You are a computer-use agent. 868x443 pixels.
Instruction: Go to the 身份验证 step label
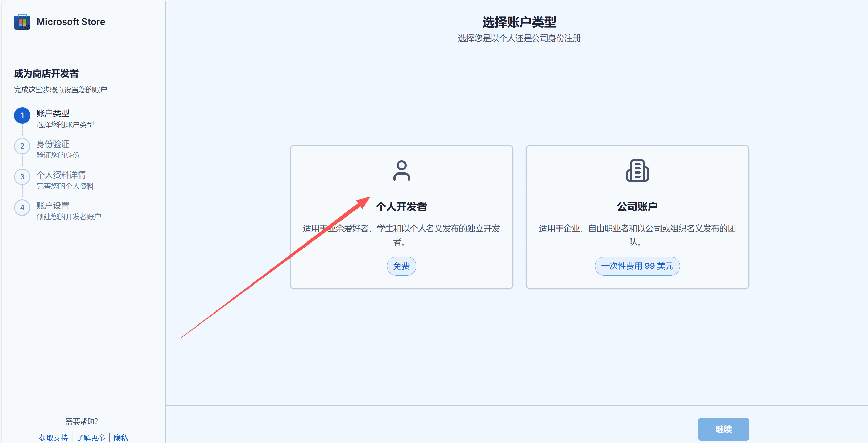(53, 144)
